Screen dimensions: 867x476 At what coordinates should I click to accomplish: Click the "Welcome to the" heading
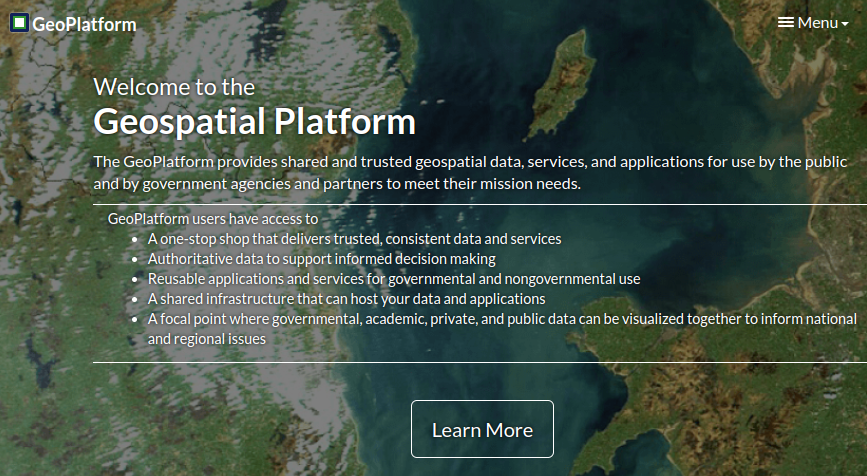[x=174, y=86]
